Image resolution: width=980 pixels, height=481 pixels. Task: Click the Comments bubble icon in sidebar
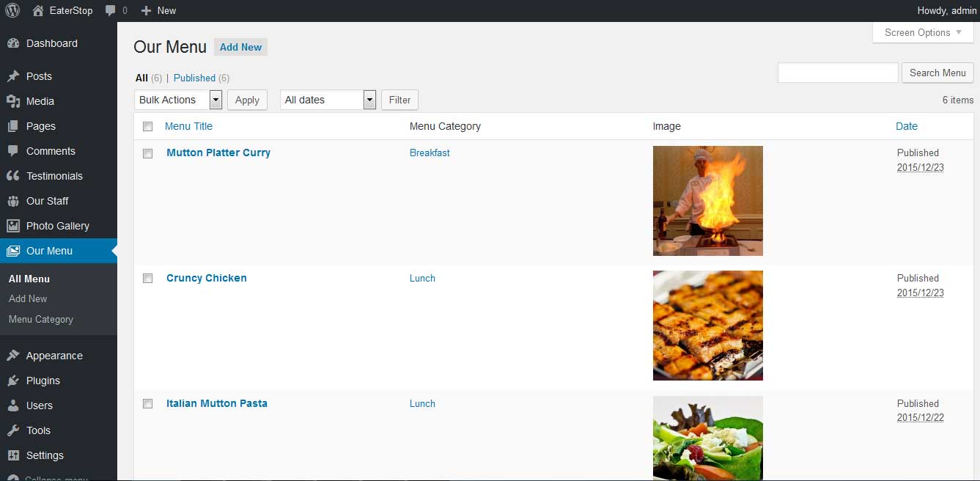point(12,151)
